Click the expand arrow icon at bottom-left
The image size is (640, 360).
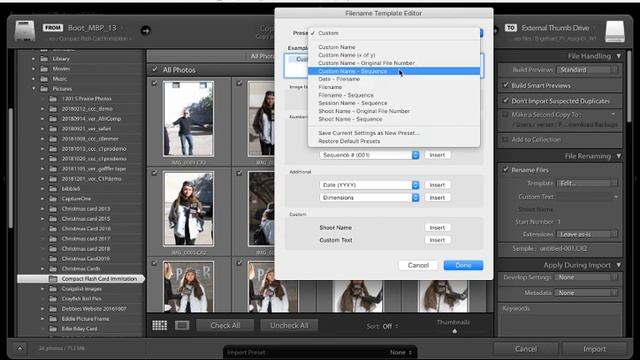click(x=20, y=349)
